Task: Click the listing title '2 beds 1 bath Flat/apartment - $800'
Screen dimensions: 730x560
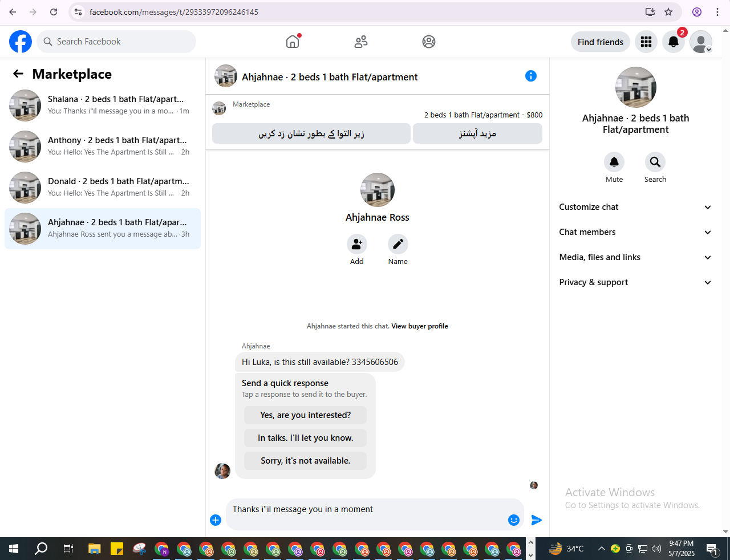Action: click(x=484, y=115)
